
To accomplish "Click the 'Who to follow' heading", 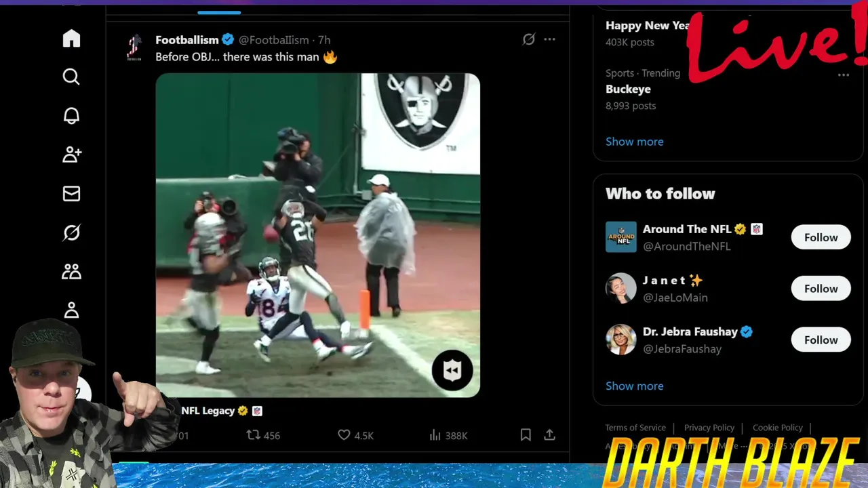I will tap(660, 194).
